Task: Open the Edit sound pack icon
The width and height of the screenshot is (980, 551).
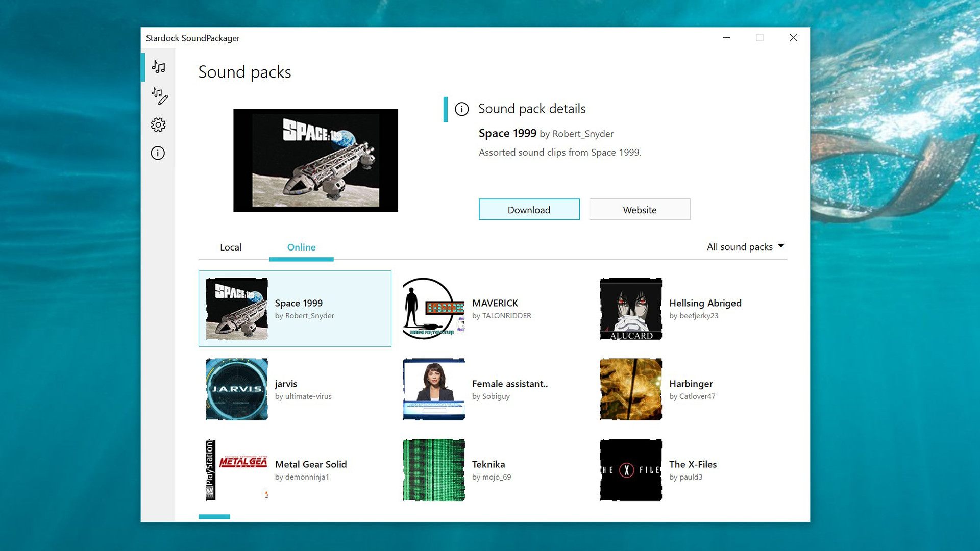Action: pos(159,96)
